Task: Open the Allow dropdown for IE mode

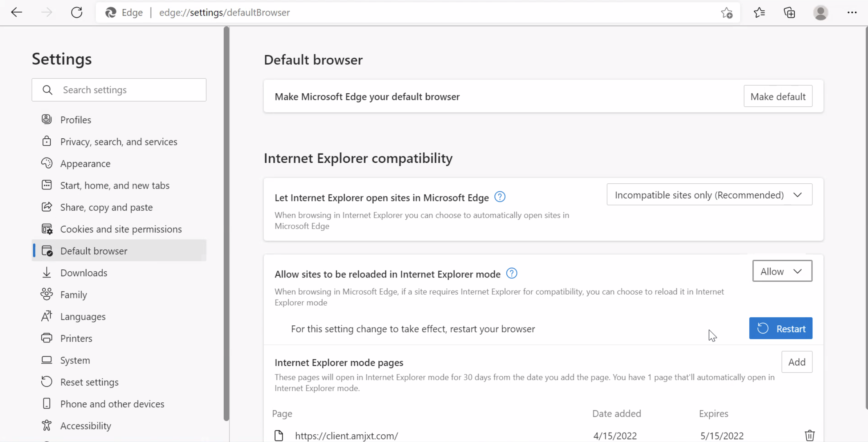Action: pyautogui.click(x=782, y=271)
